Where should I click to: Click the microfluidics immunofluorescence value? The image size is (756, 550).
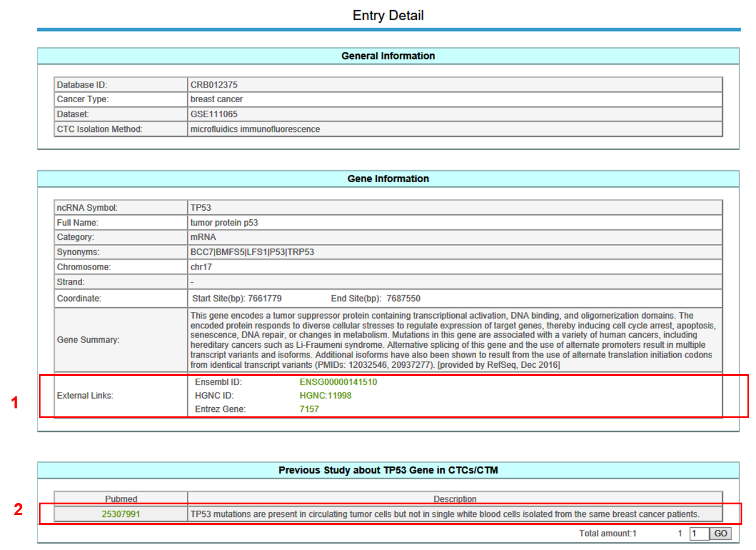point(255,129)
